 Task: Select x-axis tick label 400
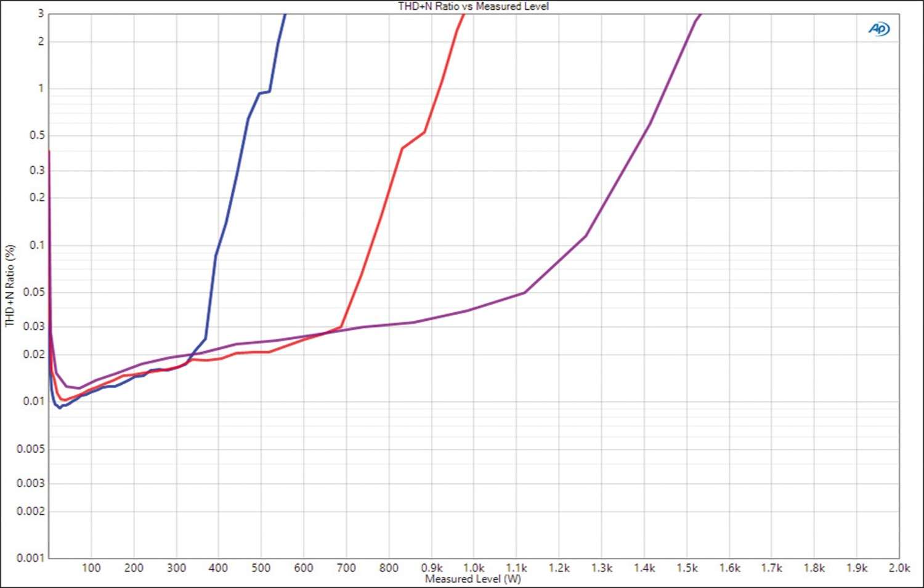[218, 568]
